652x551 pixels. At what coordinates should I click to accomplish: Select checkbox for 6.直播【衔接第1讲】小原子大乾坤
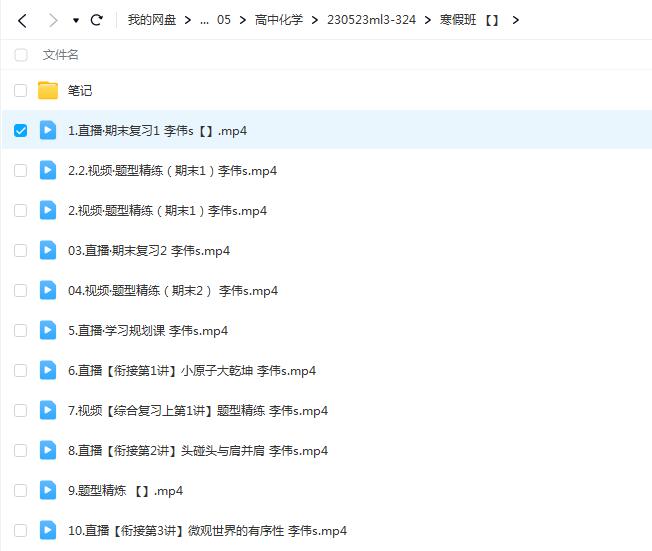tap(20, 370)
